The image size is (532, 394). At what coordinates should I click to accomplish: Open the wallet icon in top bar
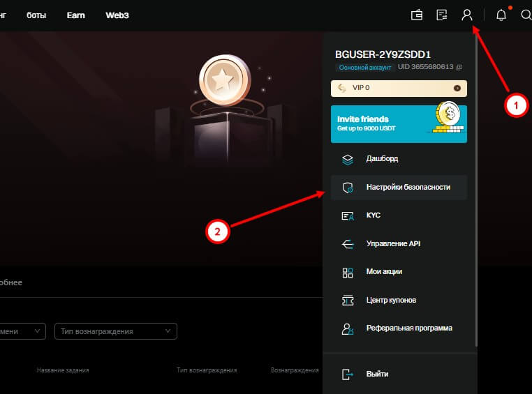click(x=417, y=15)
